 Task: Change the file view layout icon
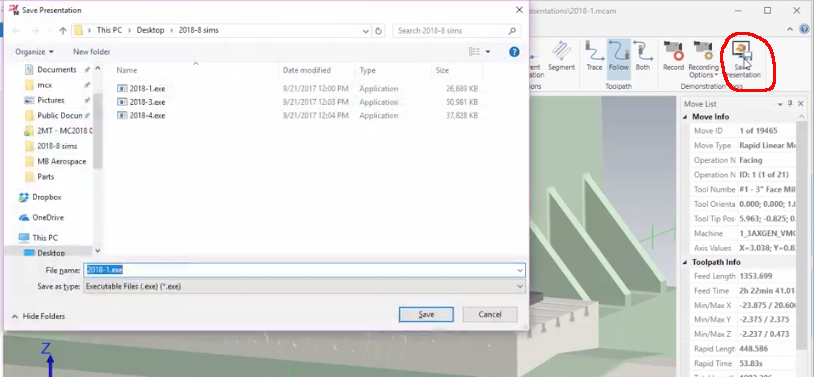pos(474,52)
